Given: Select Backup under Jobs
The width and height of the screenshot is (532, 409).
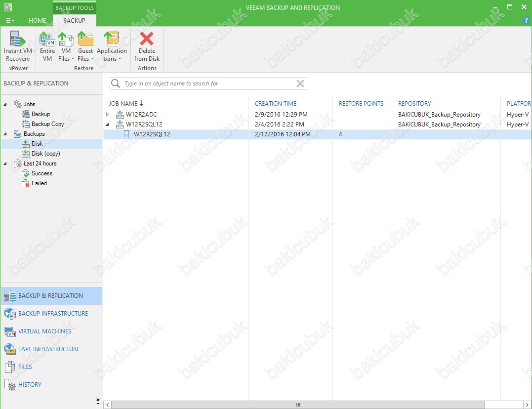Looking at the screenshot, I should [x=41, y=114].
